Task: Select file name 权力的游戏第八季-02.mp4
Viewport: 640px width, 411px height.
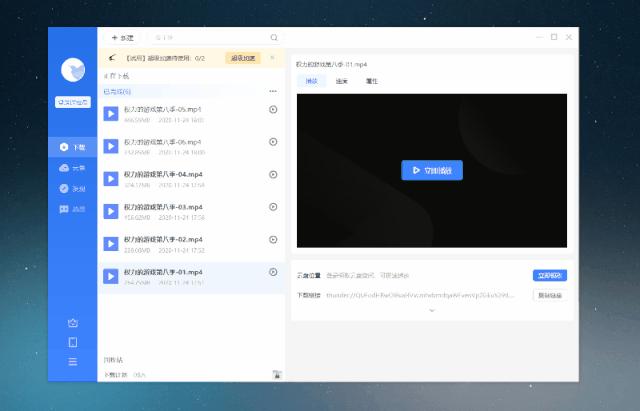Action: click(163, 239)
